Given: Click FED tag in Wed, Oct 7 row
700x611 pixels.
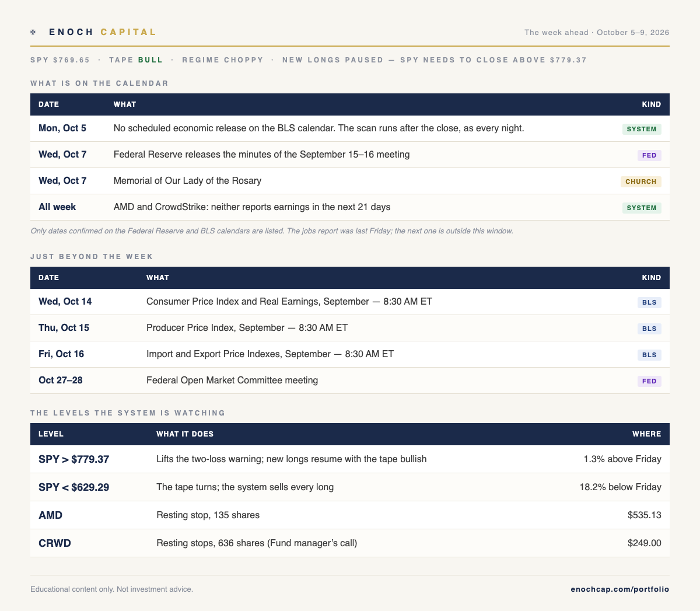Looking at the screenshot, I should (649, 155).
